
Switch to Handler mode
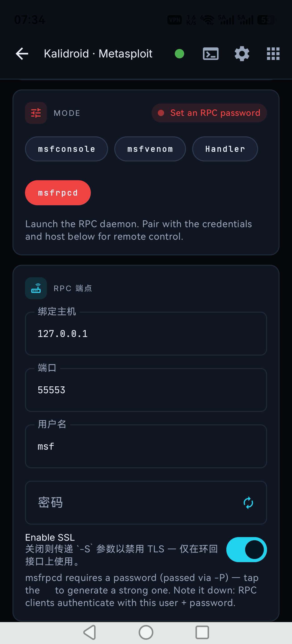225,149
